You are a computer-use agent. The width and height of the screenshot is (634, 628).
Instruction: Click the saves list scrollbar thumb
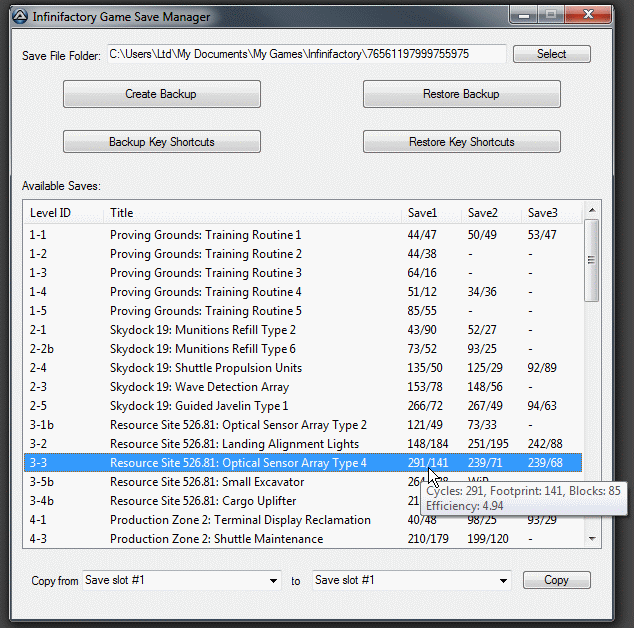coord(592,260)
